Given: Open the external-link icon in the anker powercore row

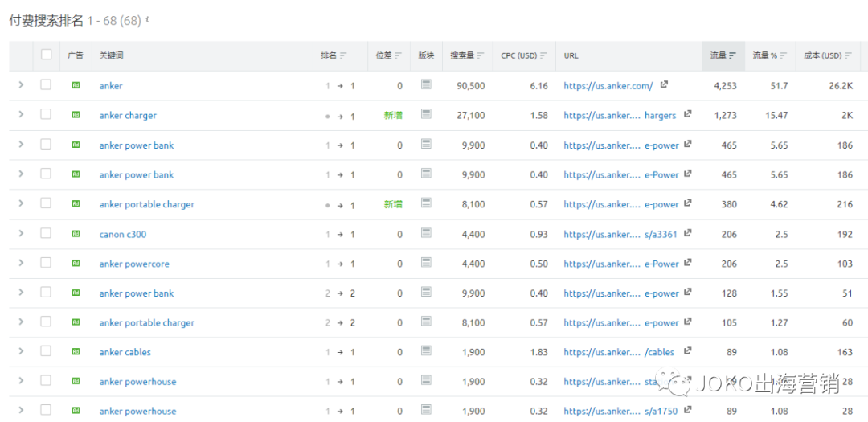Looking at the screenshot, I should 687,262.
